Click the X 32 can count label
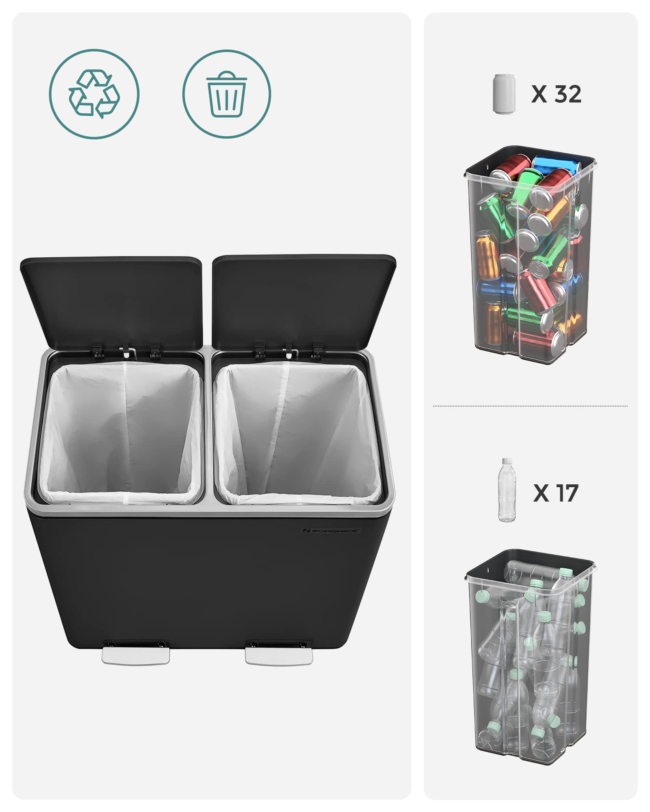Image resolution: width=650 pixels, height=812 pixels. pos(556,94)
